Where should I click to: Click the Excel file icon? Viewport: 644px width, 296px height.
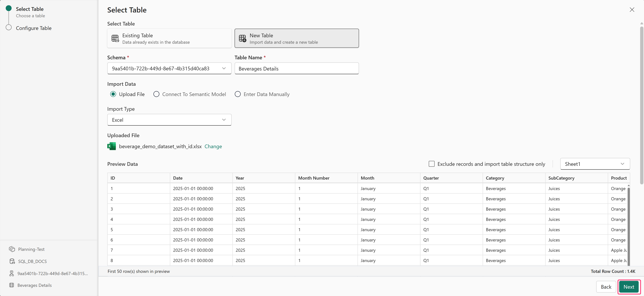(x=112, y=146)
